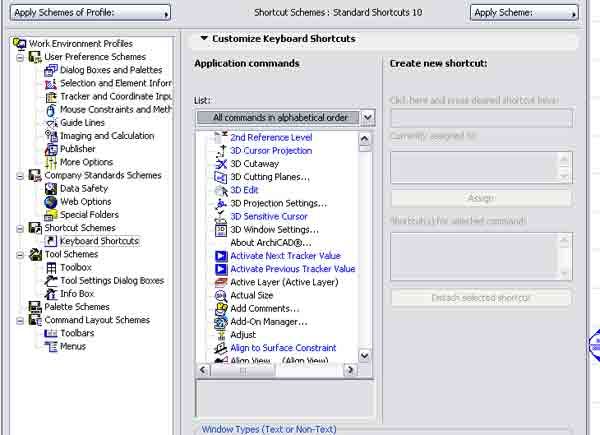Select the Adjust command
The height and width of the screenshot is (435, 600).
pyautogui.click(x=243, y=335)
